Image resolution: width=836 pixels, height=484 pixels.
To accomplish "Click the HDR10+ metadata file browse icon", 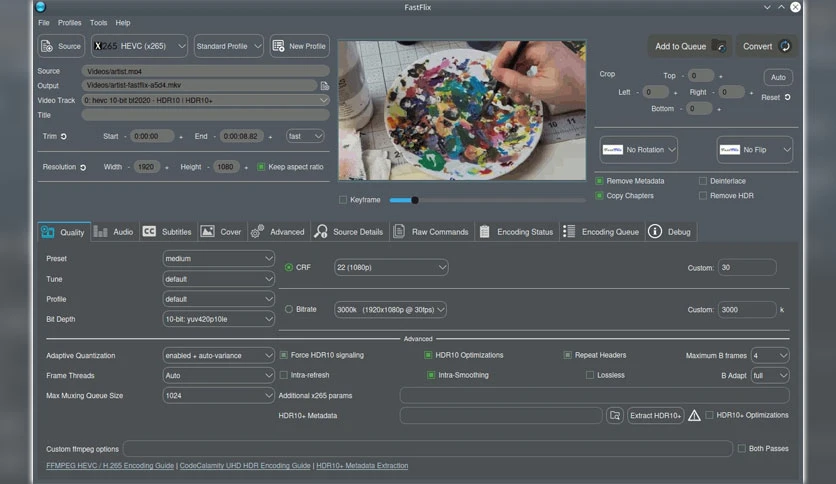I will point(615,416).
